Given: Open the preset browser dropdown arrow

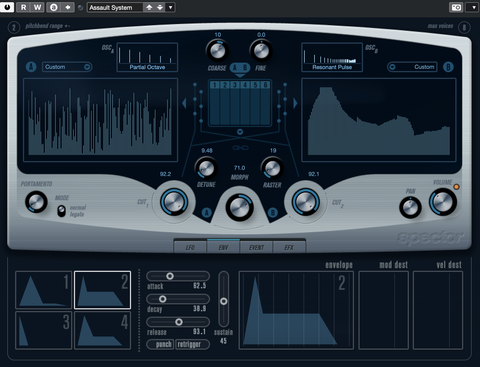Looking at the screenshot, I should pos(170,7).
